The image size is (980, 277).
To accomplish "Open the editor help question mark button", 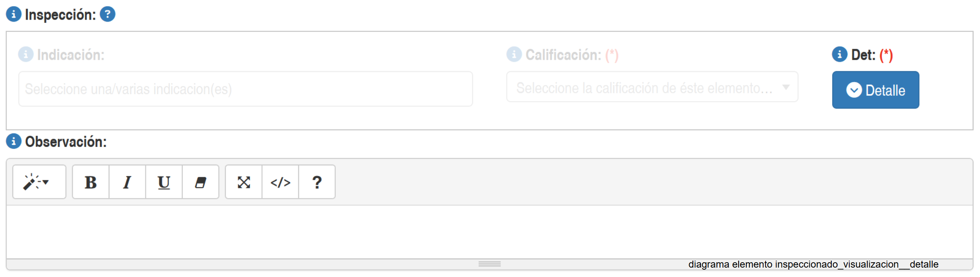I will 317,182.
